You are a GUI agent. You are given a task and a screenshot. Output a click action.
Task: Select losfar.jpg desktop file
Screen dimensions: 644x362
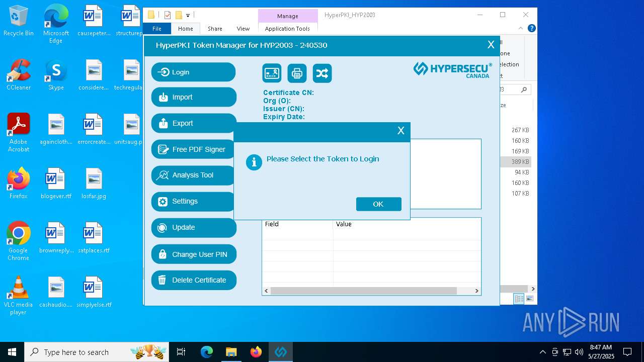[94, 184]
